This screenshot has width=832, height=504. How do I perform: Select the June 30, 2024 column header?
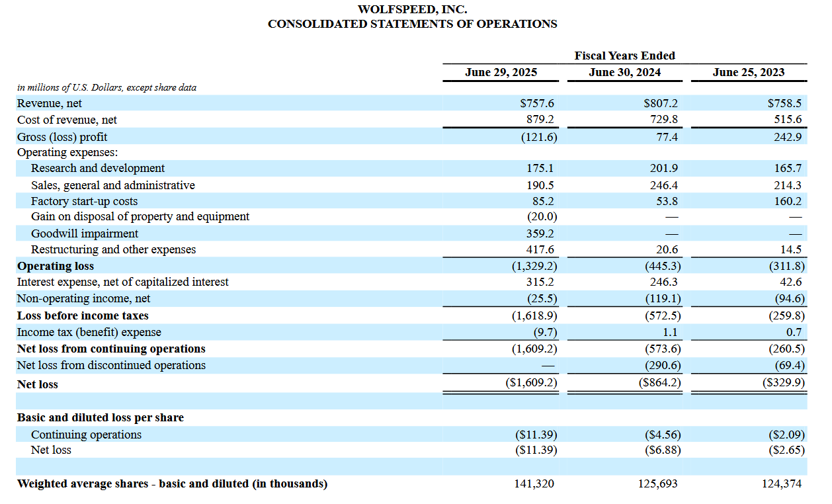(x=624, y=72)
